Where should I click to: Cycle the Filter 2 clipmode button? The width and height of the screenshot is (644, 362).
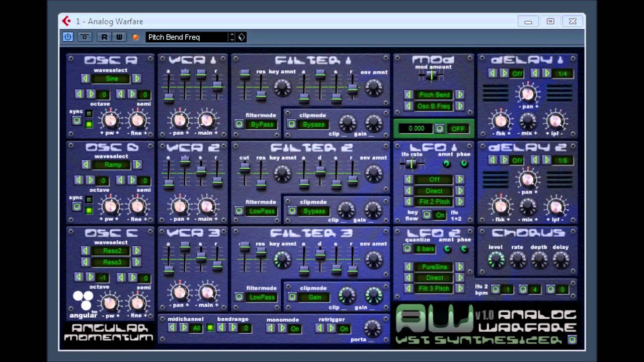[292, 211]
